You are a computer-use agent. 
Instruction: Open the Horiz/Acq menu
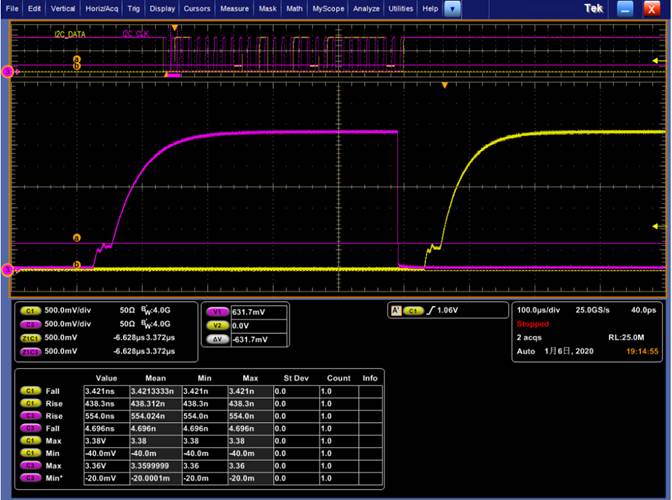click(100, 8)
